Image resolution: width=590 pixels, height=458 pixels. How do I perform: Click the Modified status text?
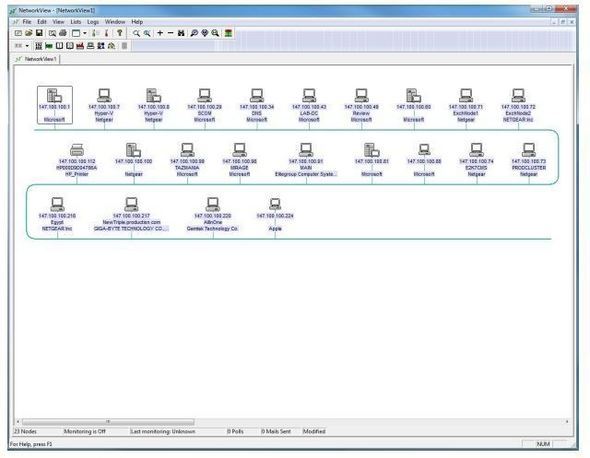click(314, 431)
